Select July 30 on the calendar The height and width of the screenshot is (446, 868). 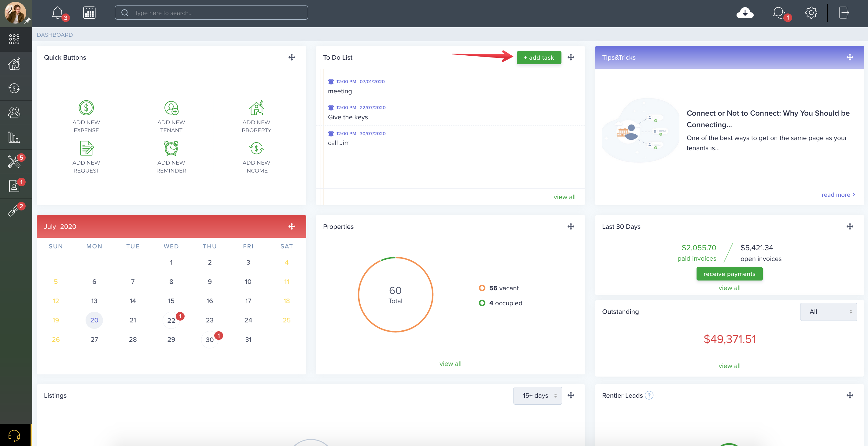coord(210,339)
